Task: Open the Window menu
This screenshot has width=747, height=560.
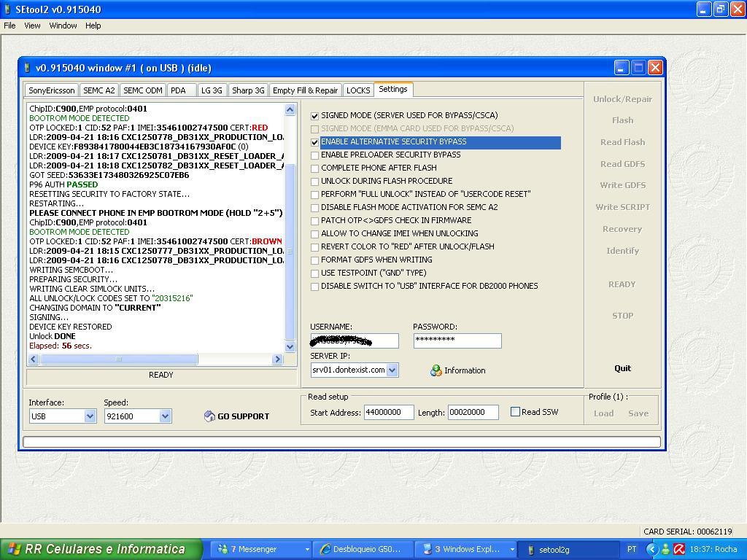Action: 63,26
